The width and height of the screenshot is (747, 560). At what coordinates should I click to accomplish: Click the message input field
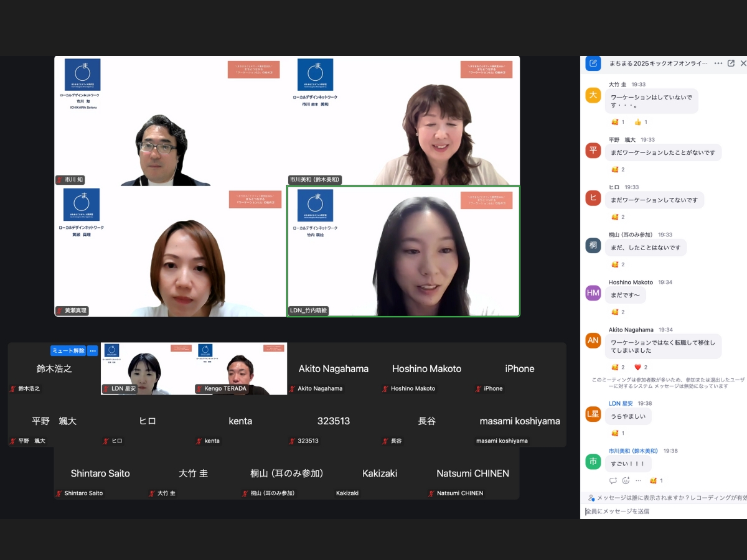coord(664,511)
